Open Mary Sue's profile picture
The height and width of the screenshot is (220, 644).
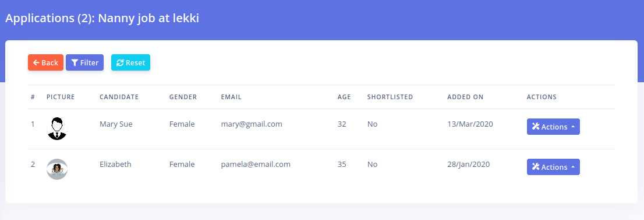(x=57, y=129)
